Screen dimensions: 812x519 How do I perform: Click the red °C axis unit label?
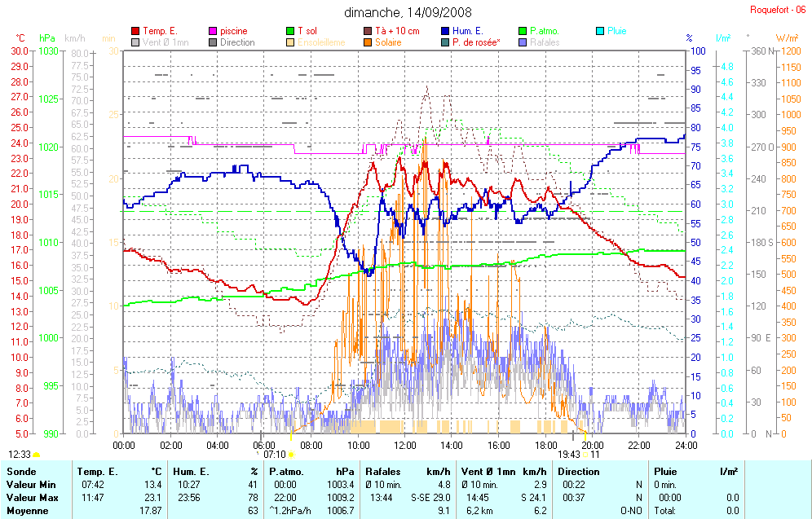pos(20,38)
